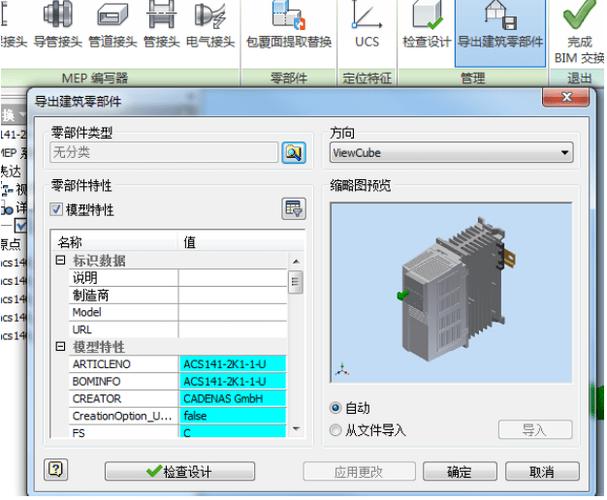Click the URL property name
This screenshot has height=500, width=607.
[82, 329]
